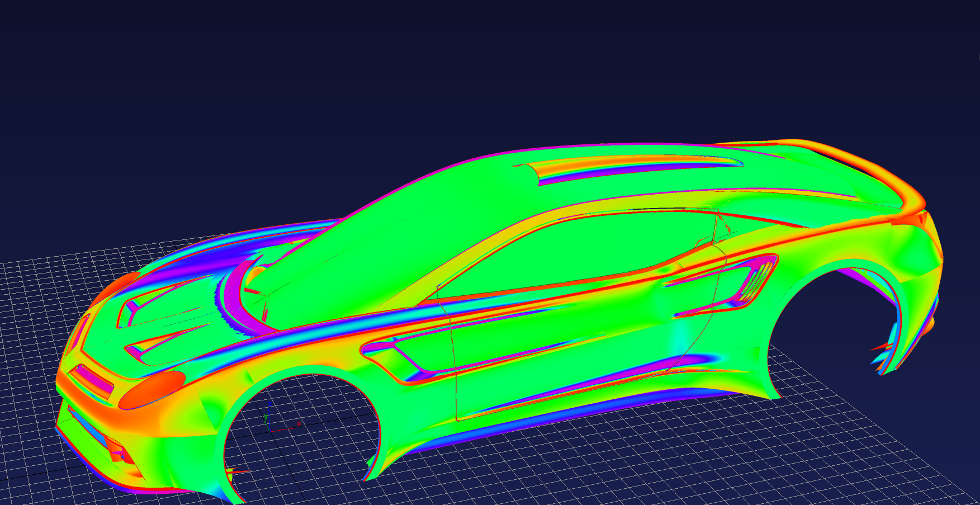Click empty dark background above the car

[x=447, y=67]
